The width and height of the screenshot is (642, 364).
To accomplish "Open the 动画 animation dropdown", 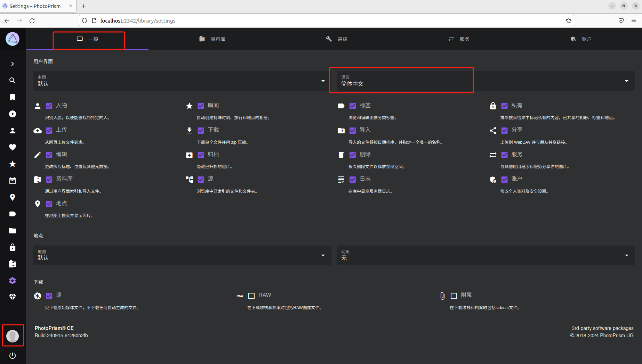I will coord(486,255).
